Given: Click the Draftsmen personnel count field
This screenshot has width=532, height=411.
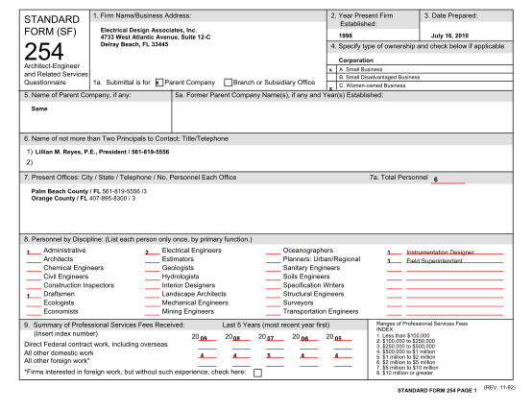Looking at the screenshot, I should click(34, 295).
